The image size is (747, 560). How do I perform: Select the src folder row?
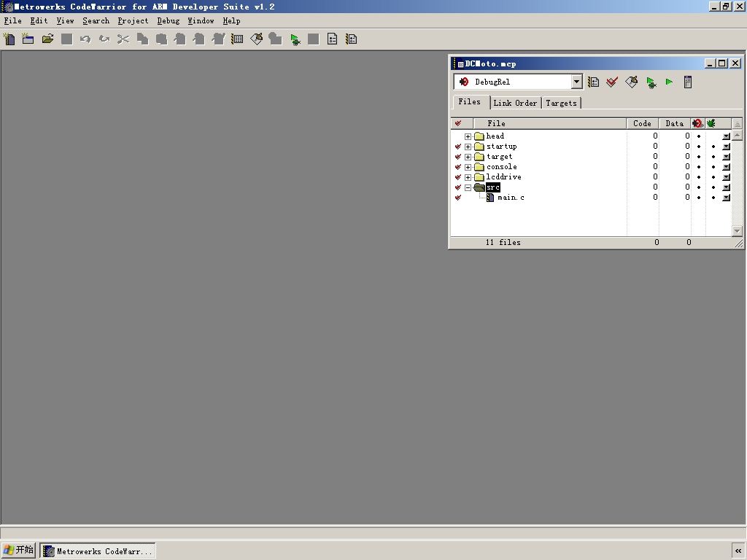591,187
